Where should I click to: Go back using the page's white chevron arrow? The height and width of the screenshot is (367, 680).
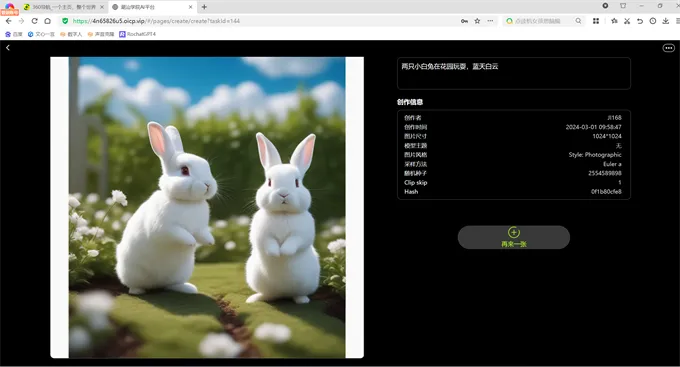point(8,48)
